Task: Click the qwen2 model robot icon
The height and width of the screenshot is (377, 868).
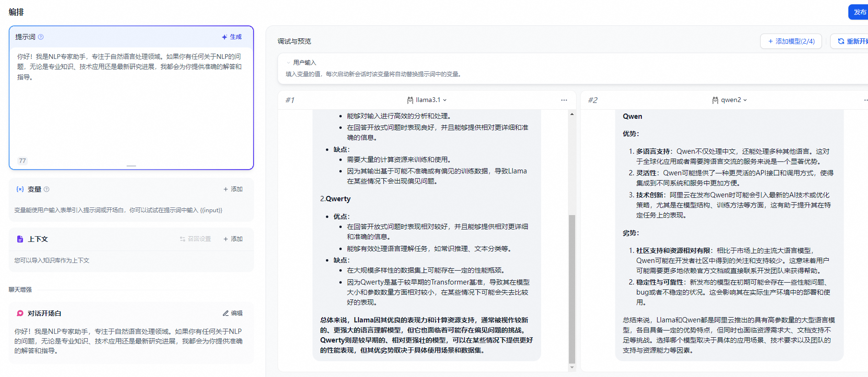Action: pos(715,100)
